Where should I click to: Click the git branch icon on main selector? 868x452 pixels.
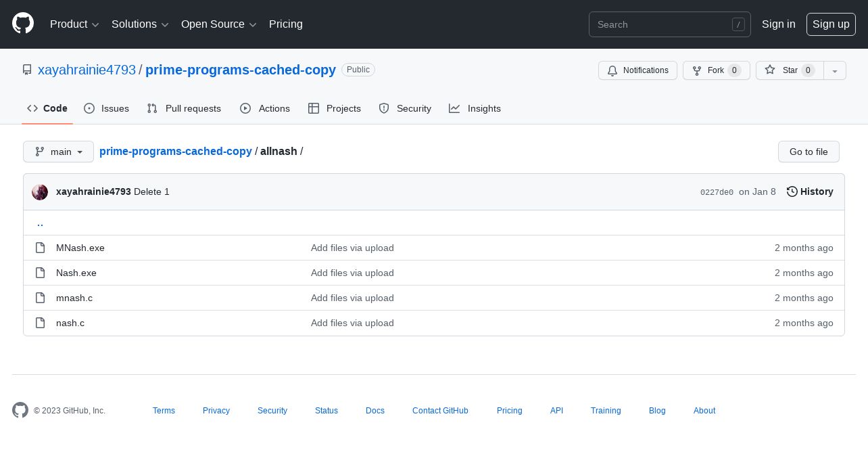pos(40,152)
